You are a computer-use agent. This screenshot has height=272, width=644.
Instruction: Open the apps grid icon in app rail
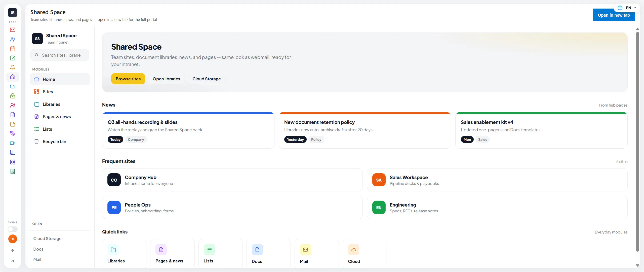[x=13, y=162]
